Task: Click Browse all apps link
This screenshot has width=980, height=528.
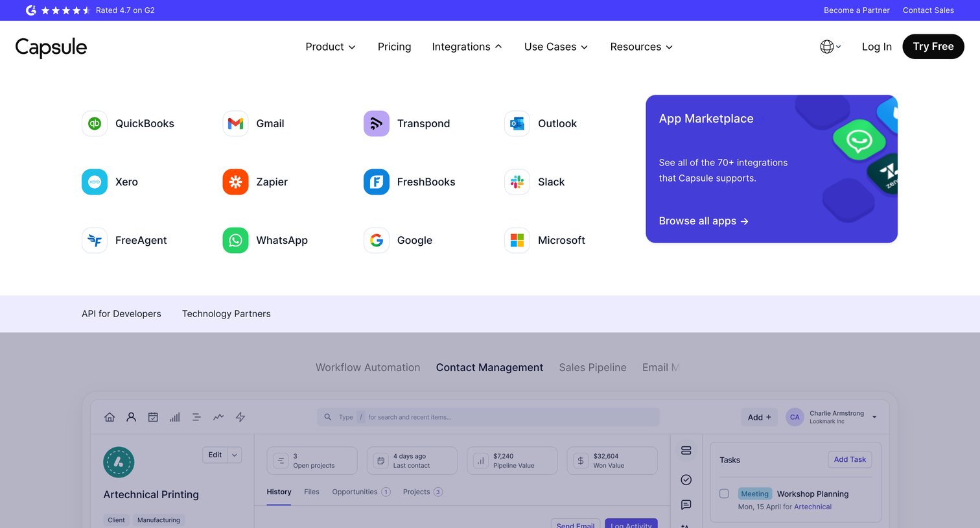Action: coord(703,221)
